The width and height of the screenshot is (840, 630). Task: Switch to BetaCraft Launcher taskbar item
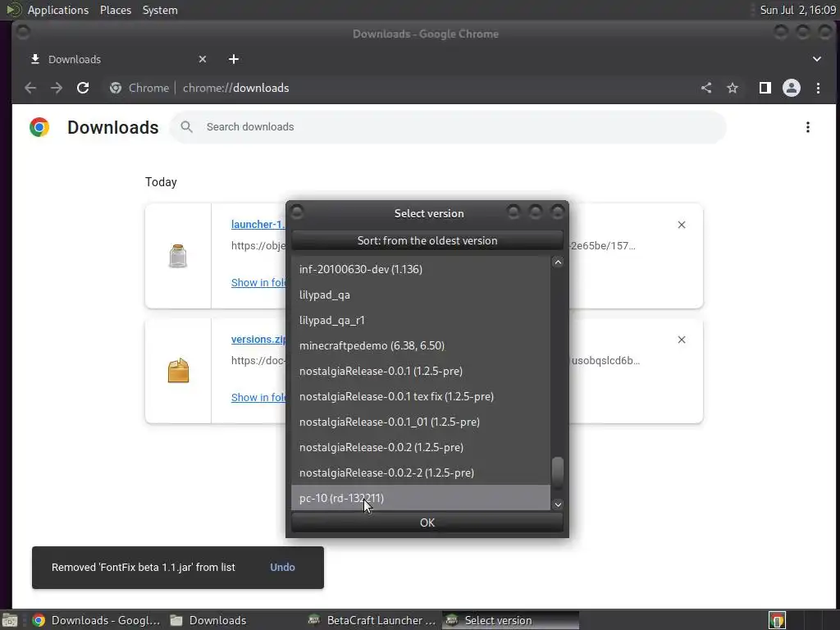click(373, 620)
